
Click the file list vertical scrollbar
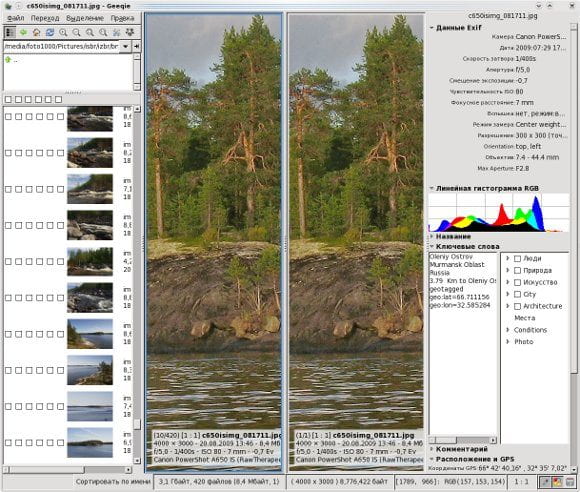[137, 284]
